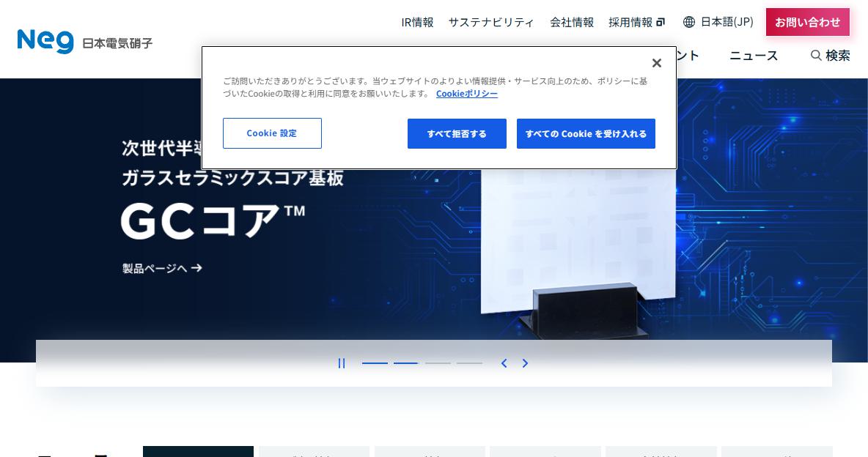The width and height of the screenshot is (868, 457).
Task: Click the NEG company logo
Action: click(45, 42)
